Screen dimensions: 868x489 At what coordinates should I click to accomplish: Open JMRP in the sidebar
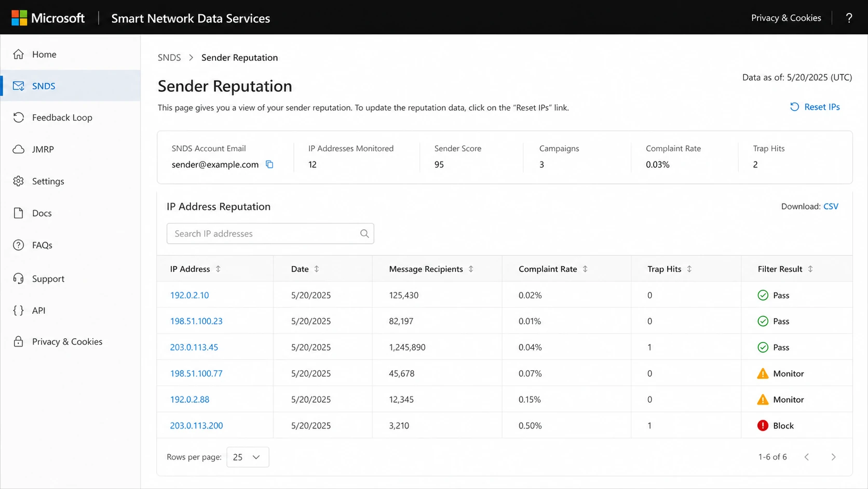(x=71, y=149)
